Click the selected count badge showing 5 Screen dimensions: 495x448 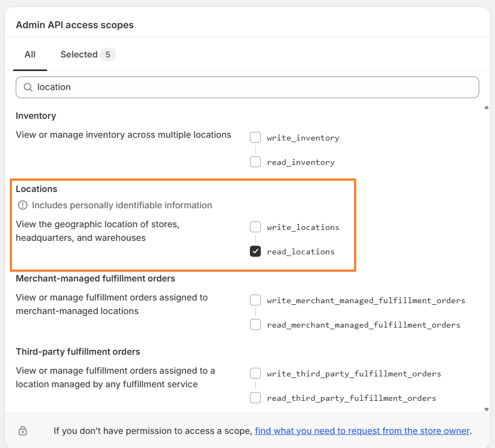point(108,55)
